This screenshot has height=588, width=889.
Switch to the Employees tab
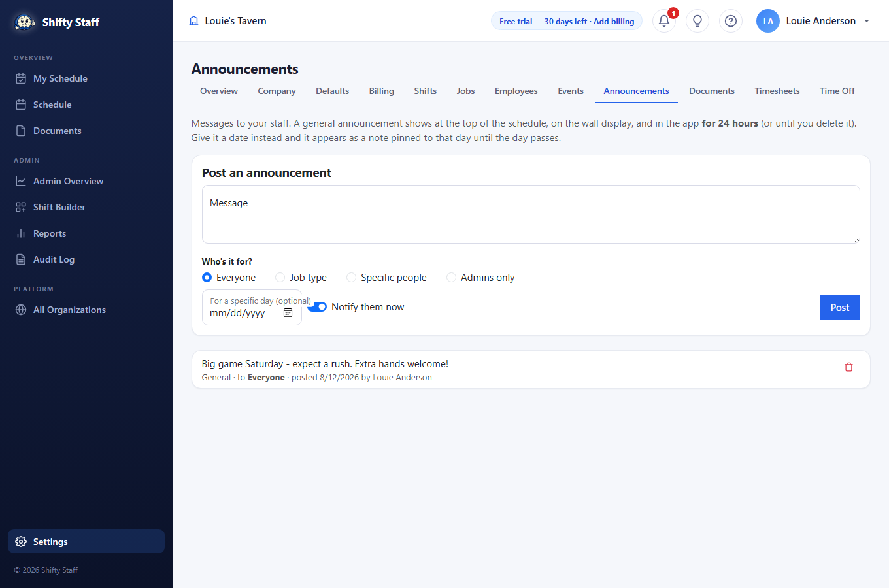point(516,91)
